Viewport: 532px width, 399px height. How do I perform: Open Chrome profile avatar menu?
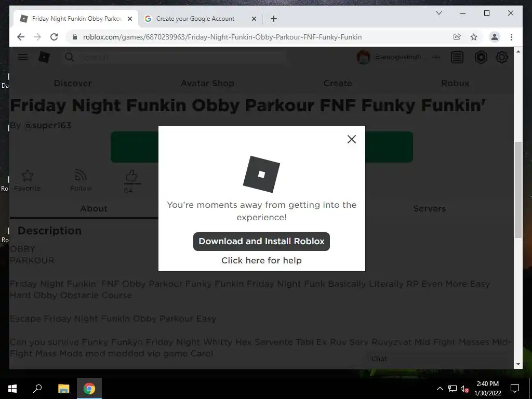(495, 37)
